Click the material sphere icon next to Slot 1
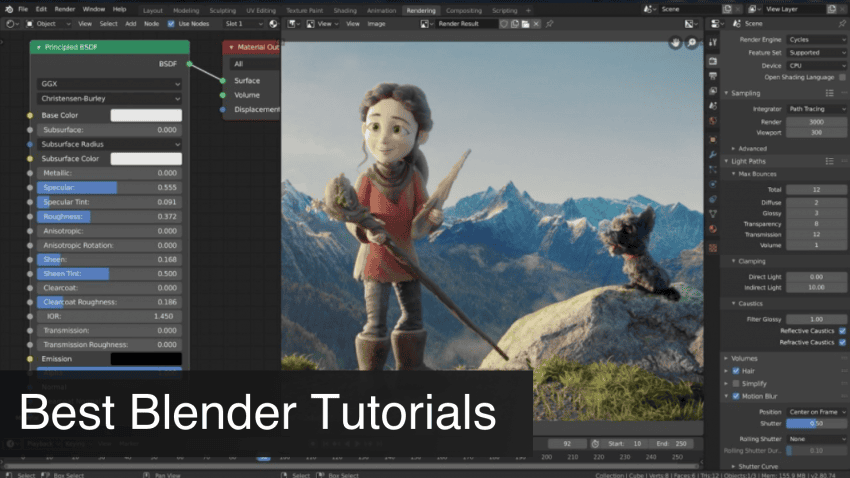 (x=273, y=24)
